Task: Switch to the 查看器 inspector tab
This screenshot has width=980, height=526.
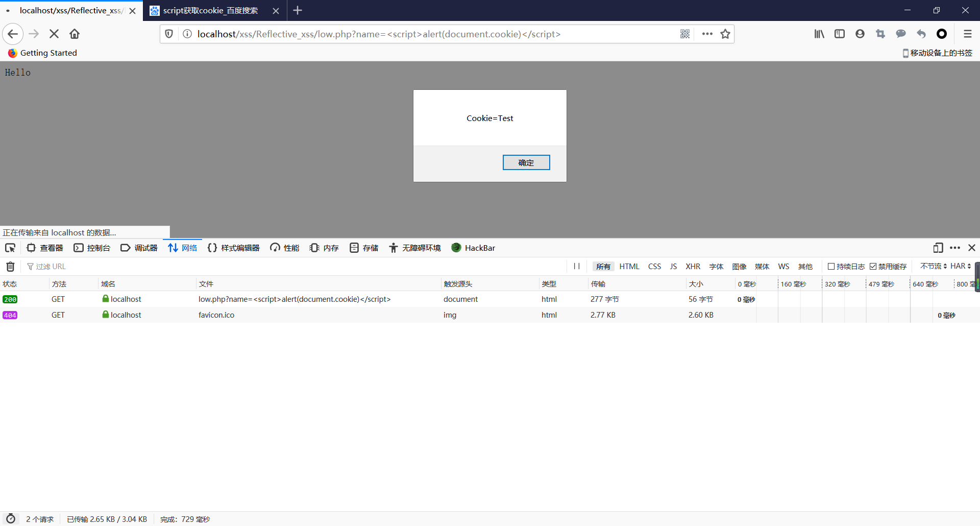Action: tap(45, 248)
